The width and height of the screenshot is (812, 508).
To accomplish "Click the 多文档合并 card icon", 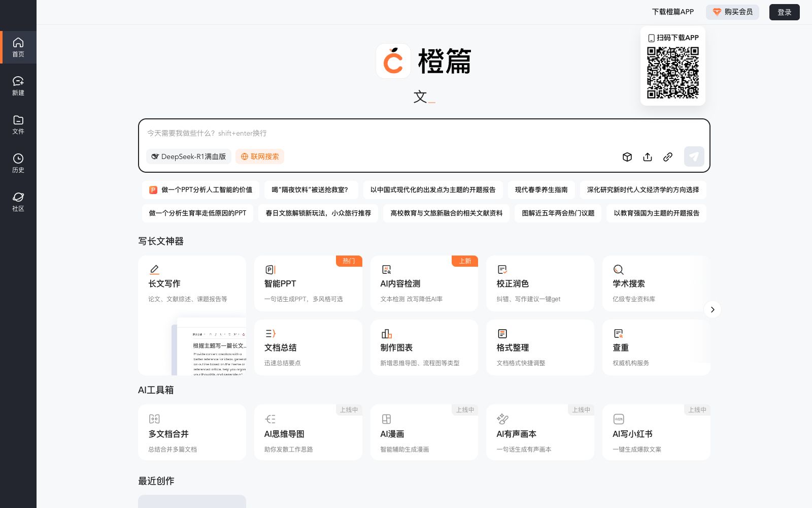I will 154,419.
